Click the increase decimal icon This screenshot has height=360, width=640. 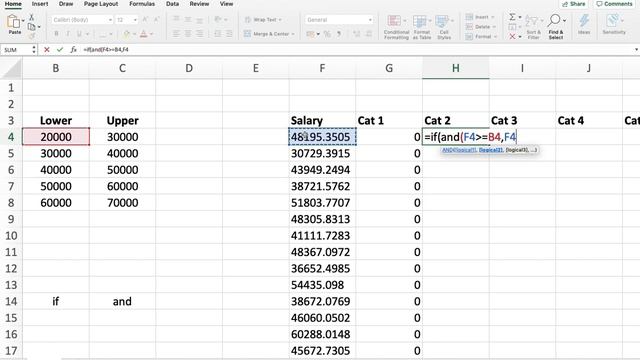[x=357, y=34]
